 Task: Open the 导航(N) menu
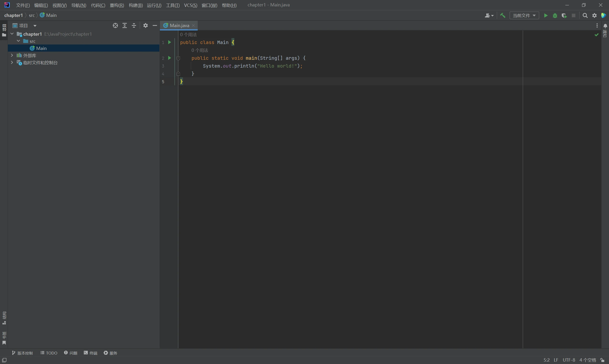79,5
